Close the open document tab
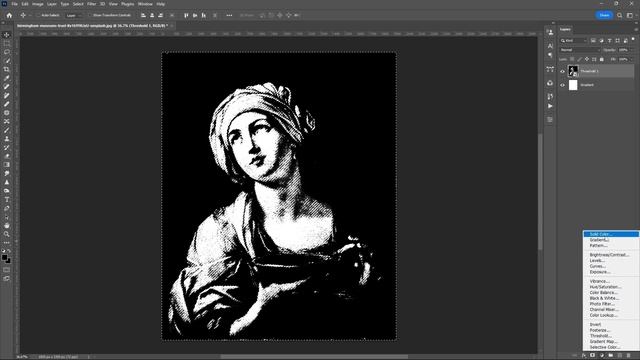 pos(171,26)
